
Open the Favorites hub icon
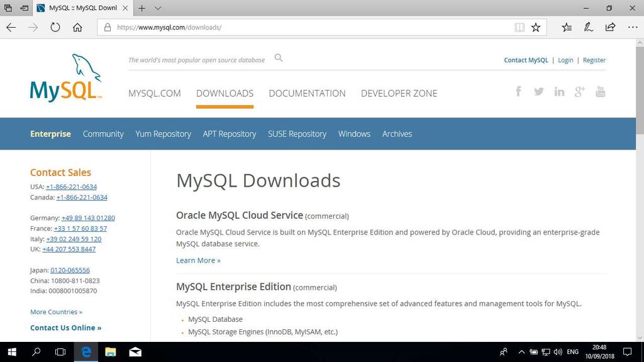567,28
